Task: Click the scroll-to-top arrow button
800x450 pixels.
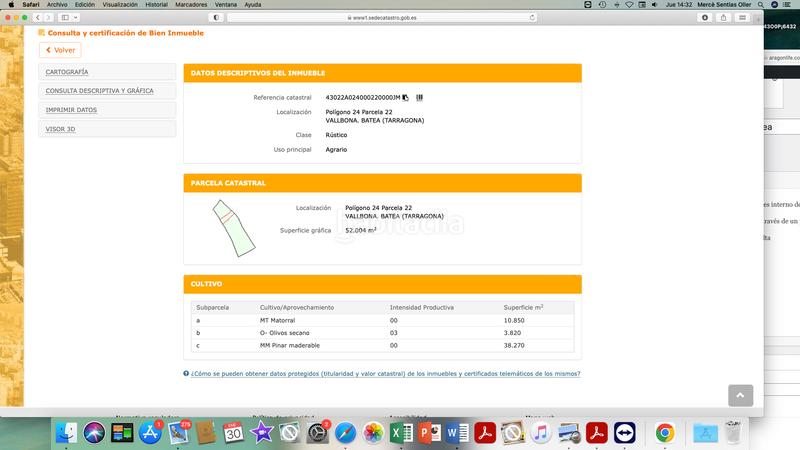Action: tap(740, 395)
